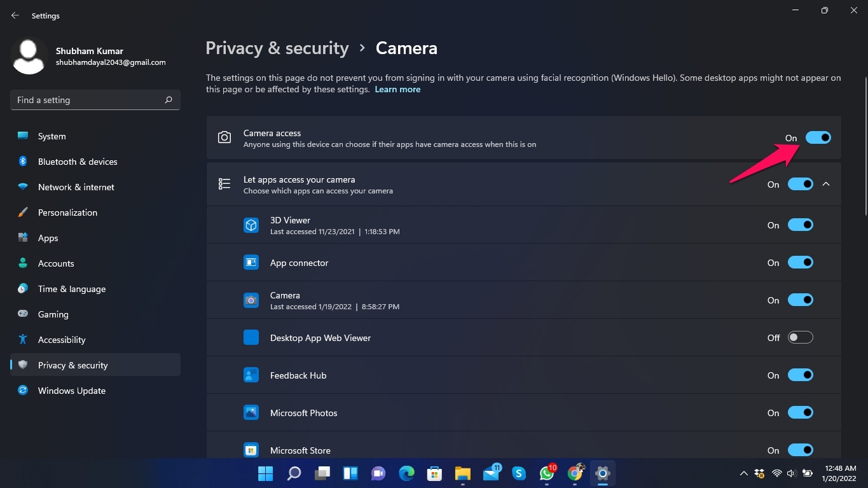Disable camera access for Microsoft Photos
This screenshot has height=488, width=868.
[x=800, y=412]
